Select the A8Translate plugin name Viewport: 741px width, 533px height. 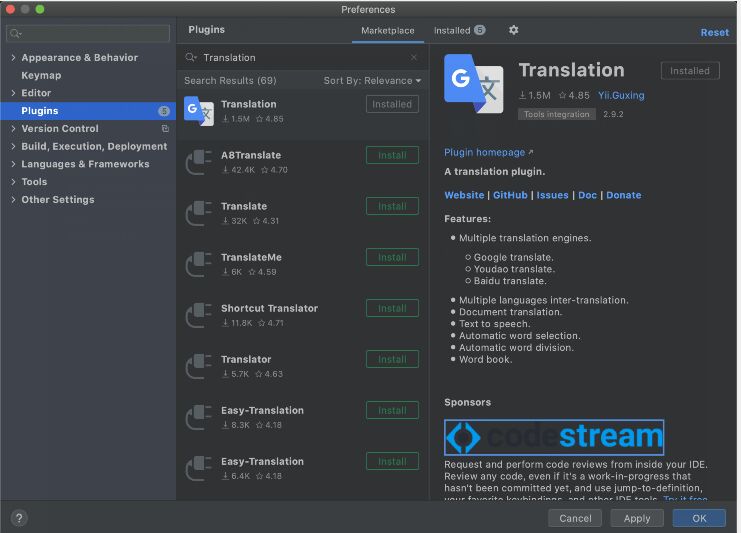[251, 155]
